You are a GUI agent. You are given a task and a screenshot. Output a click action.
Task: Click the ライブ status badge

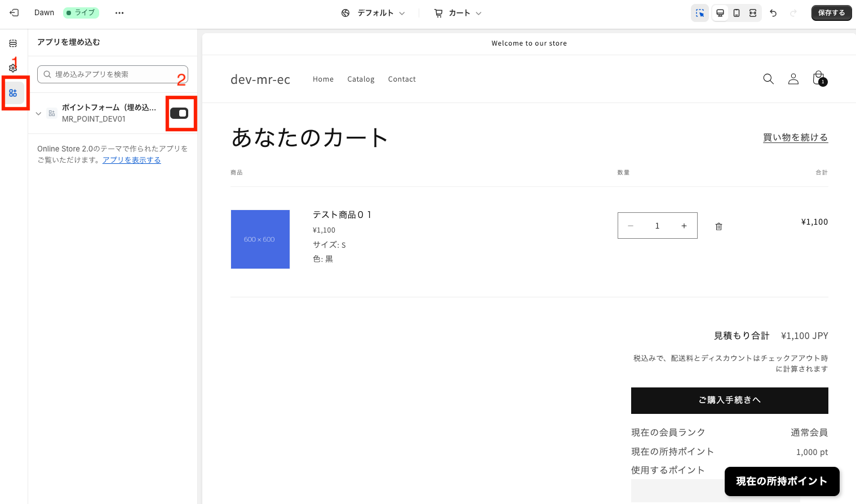tap(81, 12)
